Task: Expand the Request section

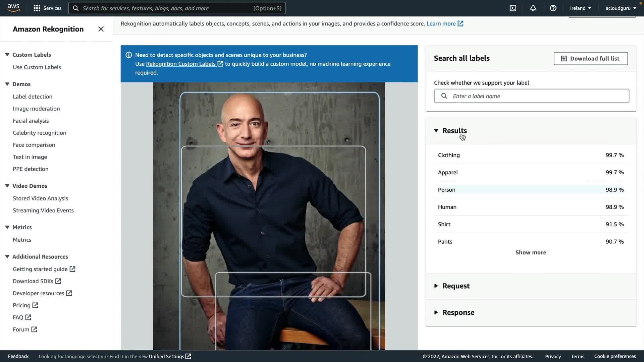Action: point(436,286)
